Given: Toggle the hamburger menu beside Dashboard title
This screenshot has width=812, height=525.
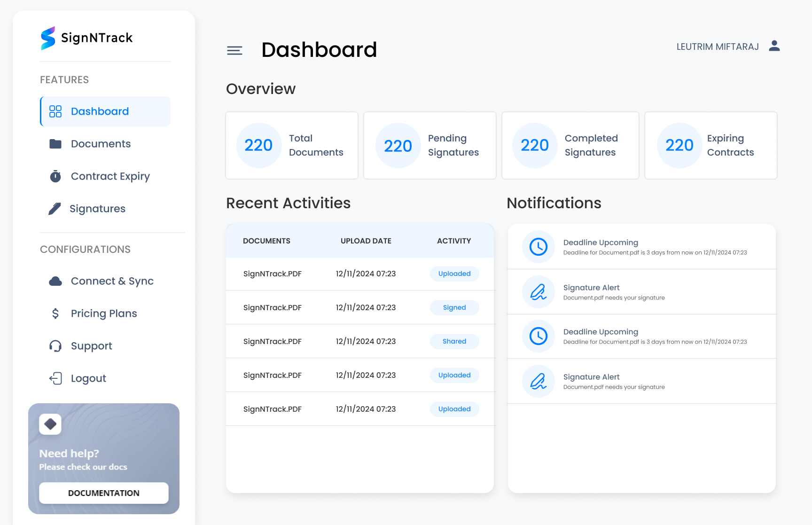Looking at the screenshot, I should (x=234, y=50).
